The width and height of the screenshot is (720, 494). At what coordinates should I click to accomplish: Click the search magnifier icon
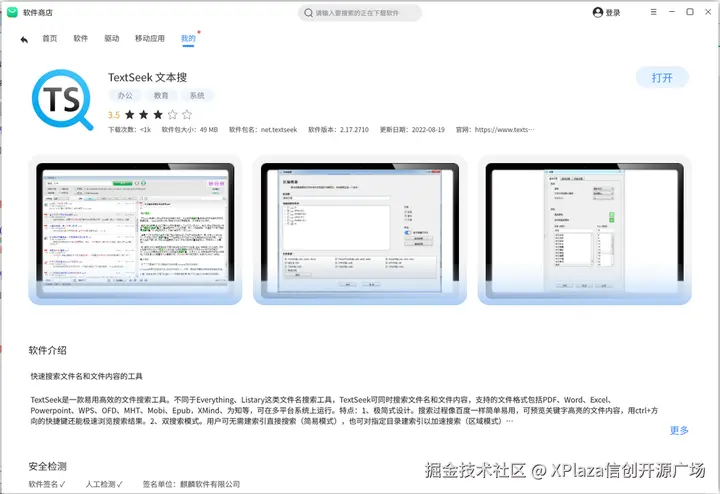309,13
